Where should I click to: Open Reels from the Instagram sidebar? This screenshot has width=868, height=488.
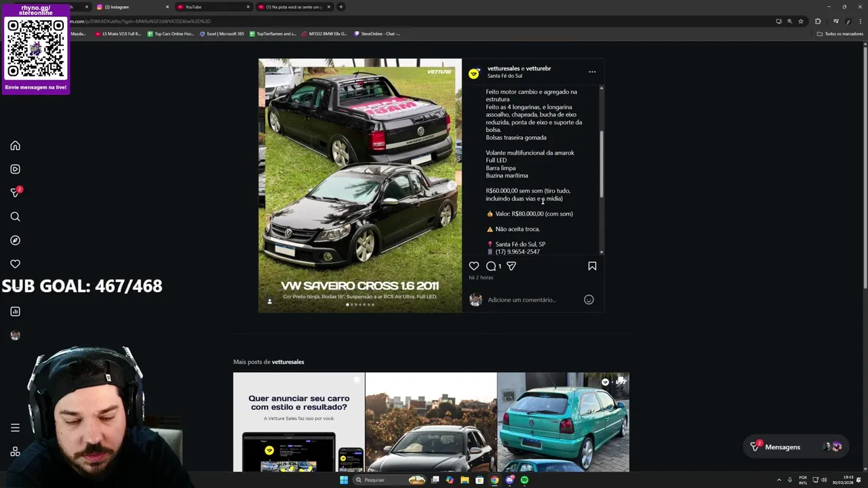15,169
